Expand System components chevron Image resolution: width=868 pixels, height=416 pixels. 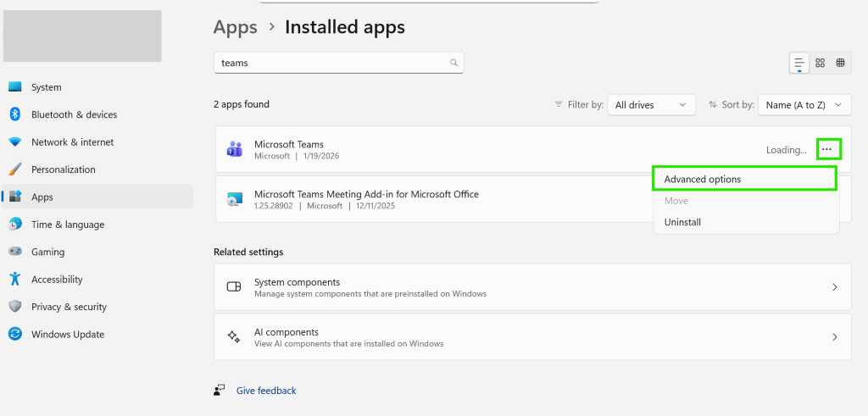click(x=835, y=287)
